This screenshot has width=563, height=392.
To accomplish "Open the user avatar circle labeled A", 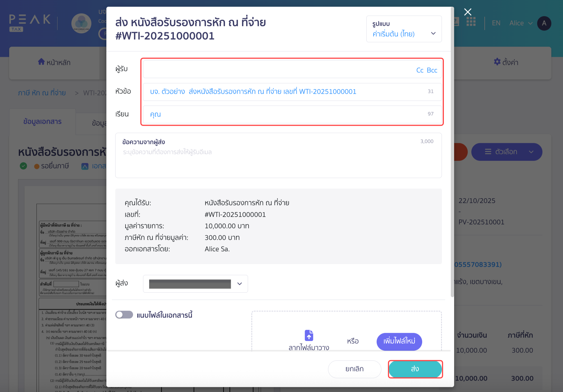I will click(x=544, y=23).
